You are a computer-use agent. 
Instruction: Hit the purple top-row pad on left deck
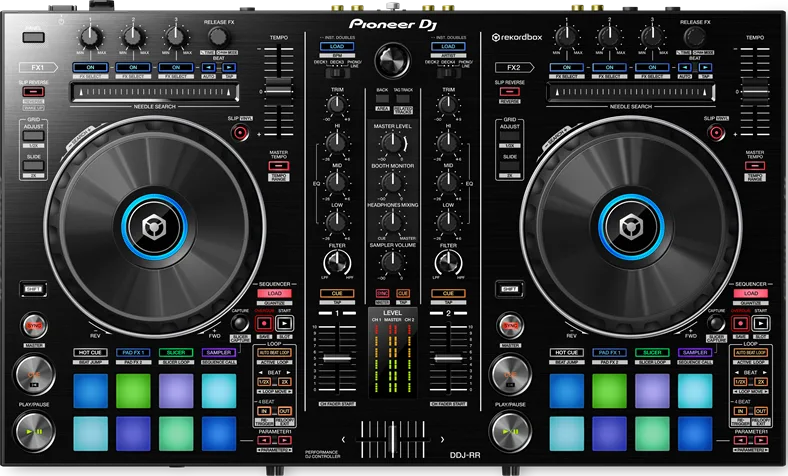tap(176, 391)
